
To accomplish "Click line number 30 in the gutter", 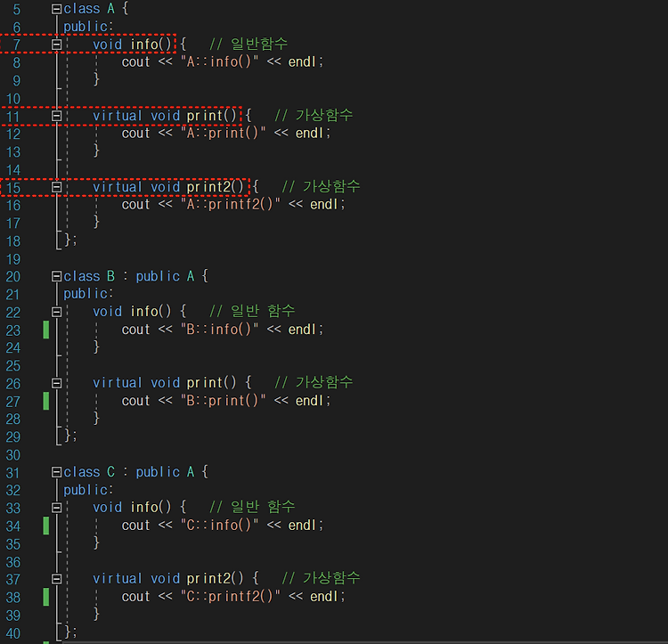I will click(x=13, y=455).
